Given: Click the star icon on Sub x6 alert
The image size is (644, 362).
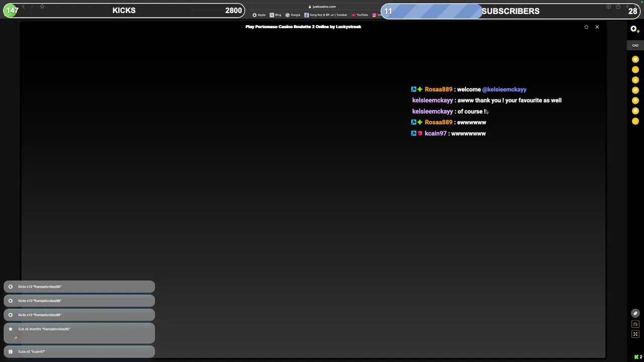Looking at the screenshot, I should pyautogui.click(x=11, y=329).
